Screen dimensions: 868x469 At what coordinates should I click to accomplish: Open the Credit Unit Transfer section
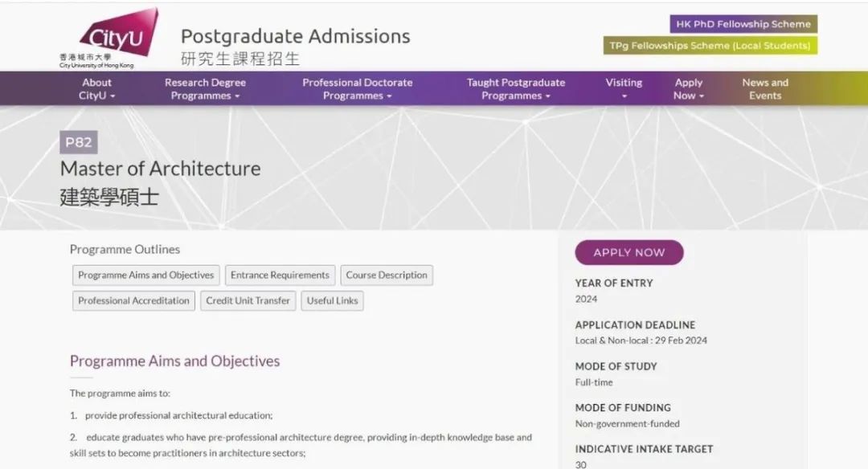[x=248, y=301]
